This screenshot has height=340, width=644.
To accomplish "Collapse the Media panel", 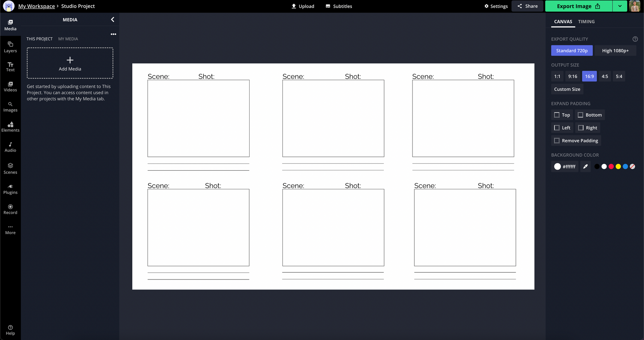I will click(112, 20).
